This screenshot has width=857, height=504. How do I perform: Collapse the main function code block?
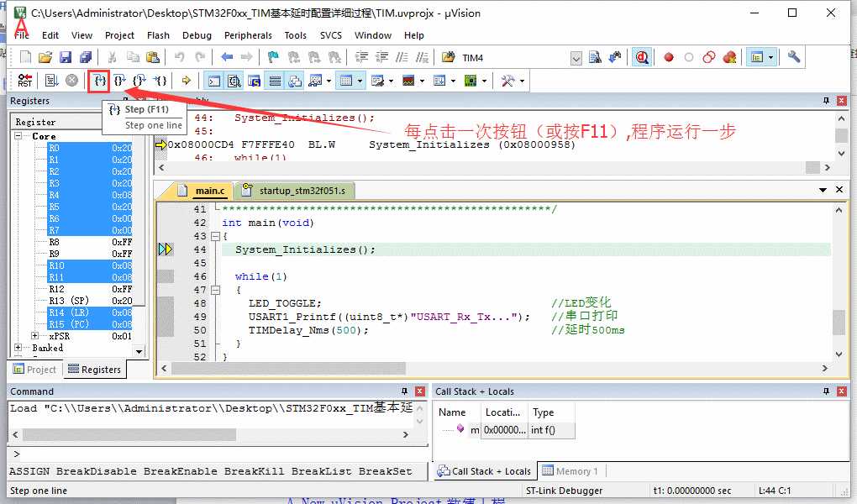pos(215,236)
